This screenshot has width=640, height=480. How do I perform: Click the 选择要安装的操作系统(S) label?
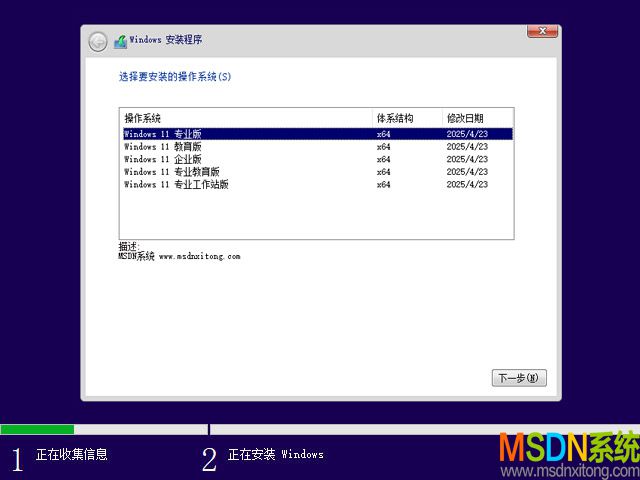(175, 77)
